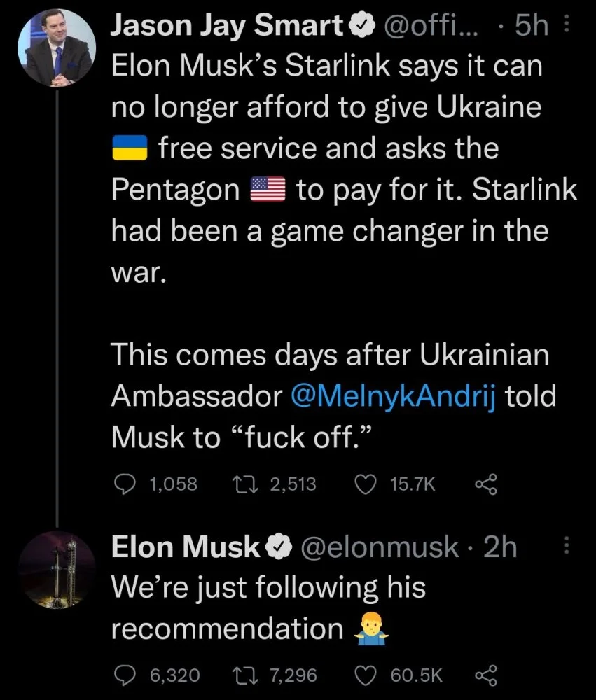Viewport: 596px width, 700px height.
Task: Click Jason Jay Smart's verified badge
Action: coord(358,27)
